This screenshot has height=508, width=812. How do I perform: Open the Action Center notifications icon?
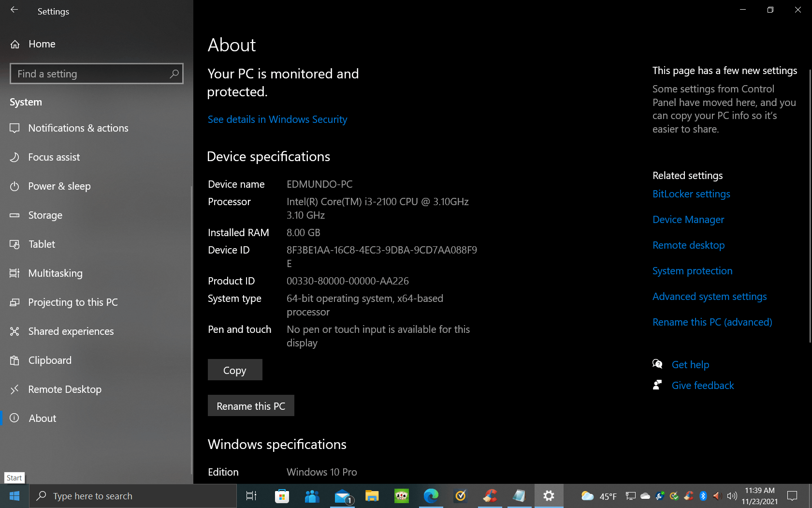click(792, 496)
